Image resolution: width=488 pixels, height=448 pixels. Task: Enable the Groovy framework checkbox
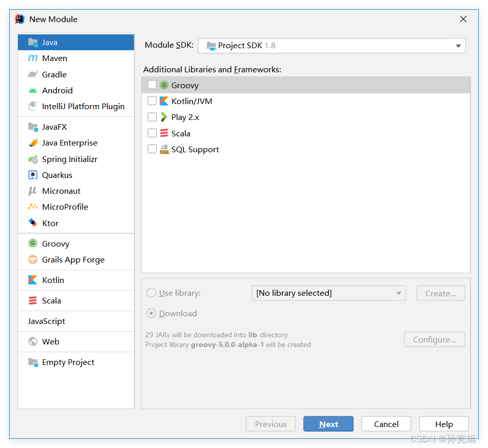pyautogui.click(x=152, y=85)
